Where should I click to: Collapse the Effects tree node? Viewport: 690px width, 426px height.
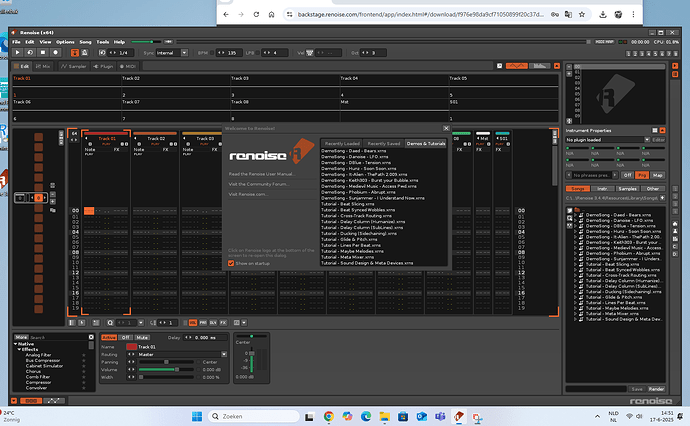pyautogui.click(x=19, y=349)
